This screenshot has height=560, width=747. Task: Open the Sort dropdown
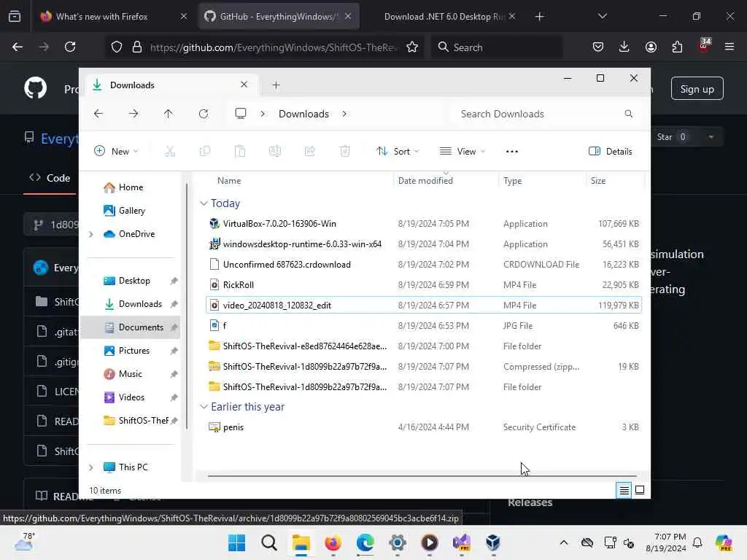(398, 152)
